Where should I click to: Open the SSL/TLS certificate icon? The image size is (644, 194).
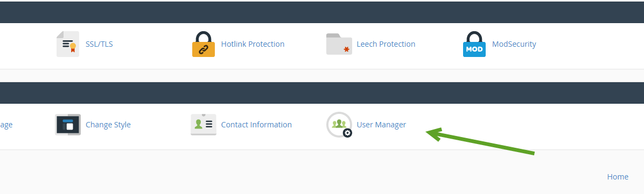point(68,44)
